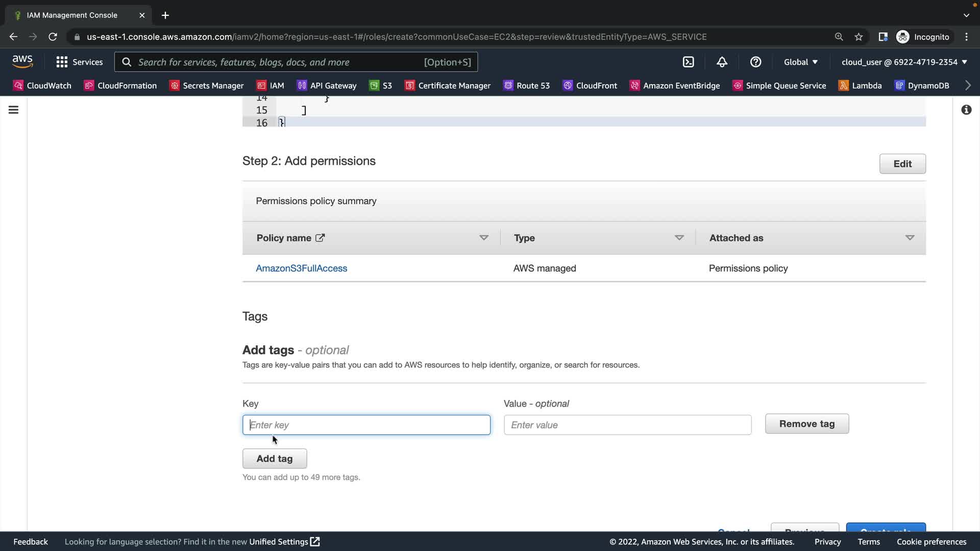This screenshot has height=551, width=980.
Task: Open the info panel icon
Action: (966, 110)
